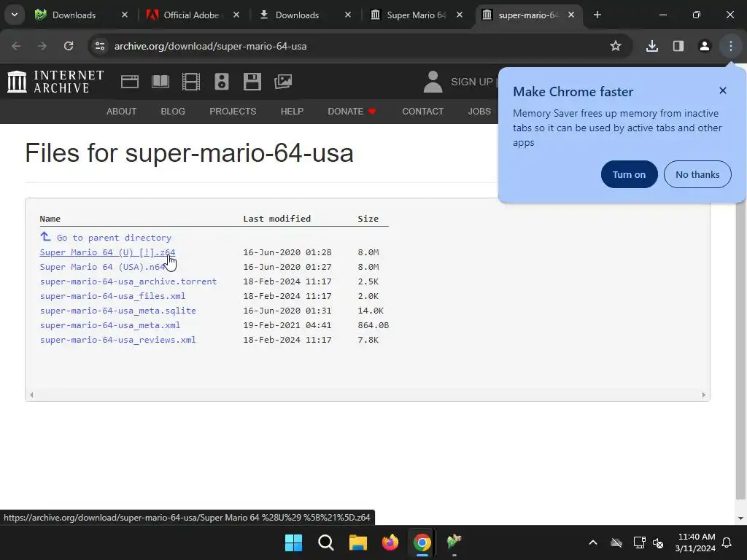Image resolution: width=747 pixels, height=560 pixels.
Task: Open super-mario-64-usa_meta.xml link
Action: (x=110, y=325)
